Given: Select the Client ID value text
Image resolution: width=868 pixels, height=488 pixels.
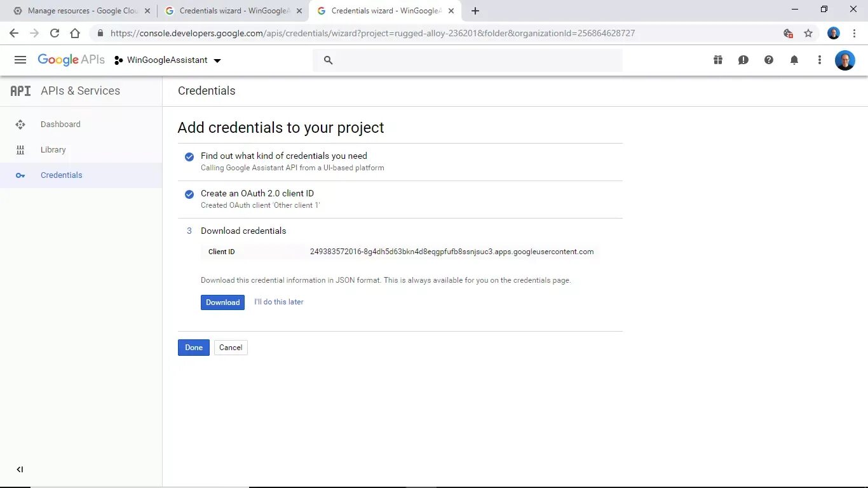Looking at the screenshot, I should coord(452,252).
